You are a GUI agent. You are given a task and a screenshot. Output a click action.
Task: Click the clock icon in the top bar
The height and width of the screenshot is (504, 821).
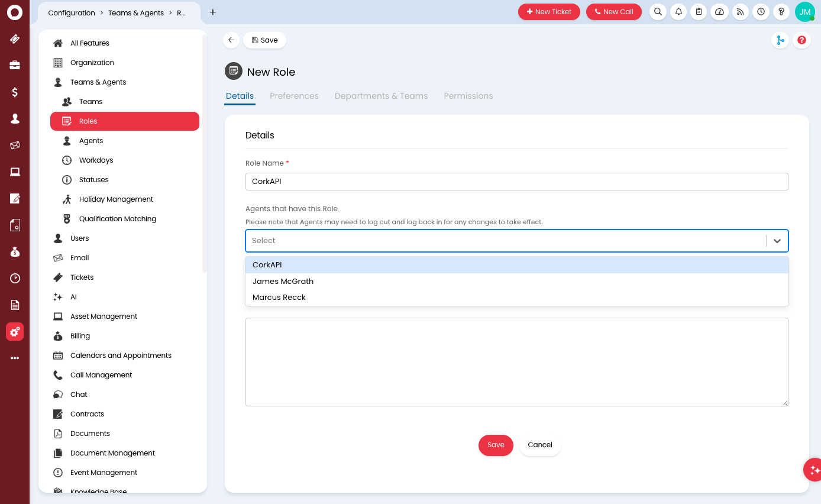click(761, 12)
